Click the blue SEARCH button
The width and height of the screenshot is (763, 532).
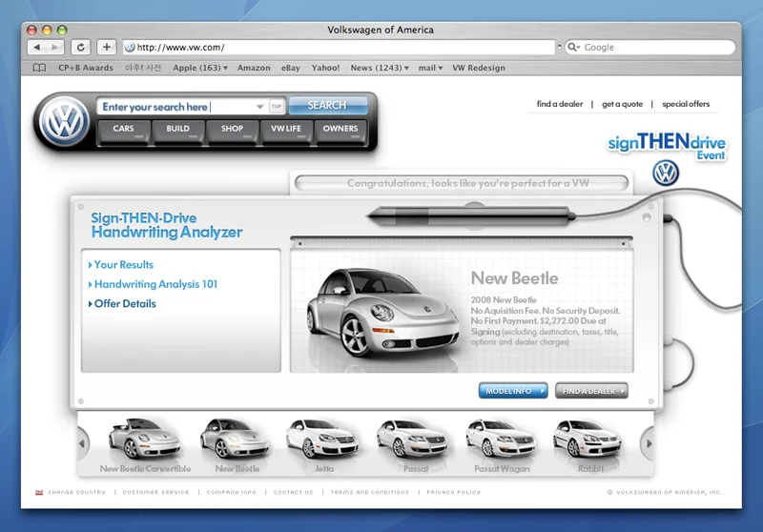click(327, 105)
